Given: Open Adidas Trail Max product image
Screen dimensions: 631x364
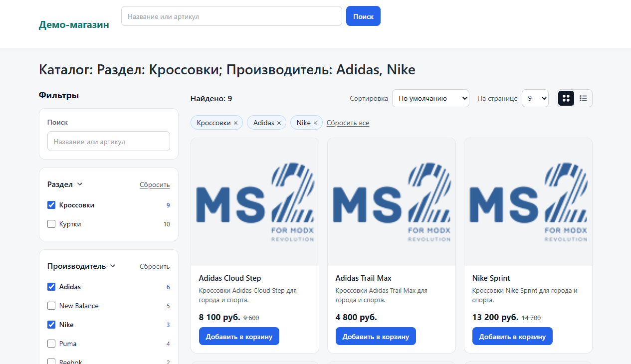Looking at the screenshot, I should click(x=392, y=202).
